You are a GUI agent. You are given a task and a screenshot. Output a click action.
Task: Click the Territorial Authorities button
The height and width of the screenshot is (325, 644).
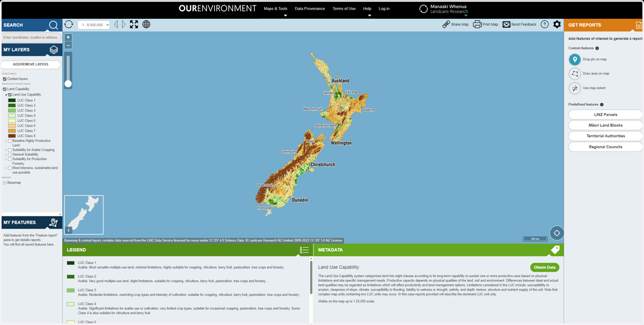605,136
